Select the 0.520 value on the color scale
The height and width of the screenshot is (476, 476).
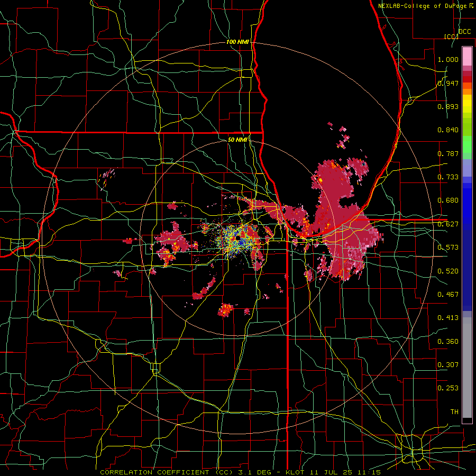[x=448, y=271]
